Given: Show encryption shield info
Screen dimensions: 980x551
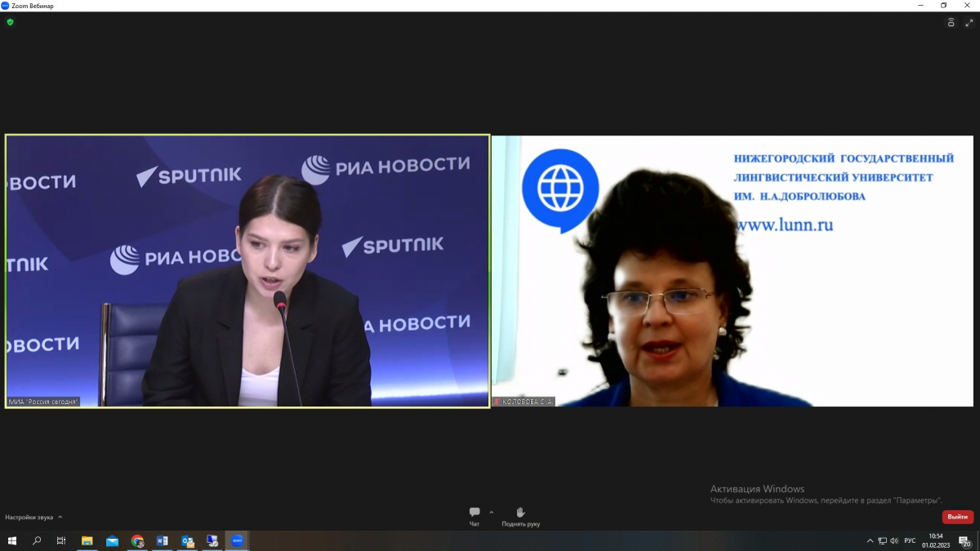Looking at the screenshot, I should pyautogui.click(x=10, y=22).
